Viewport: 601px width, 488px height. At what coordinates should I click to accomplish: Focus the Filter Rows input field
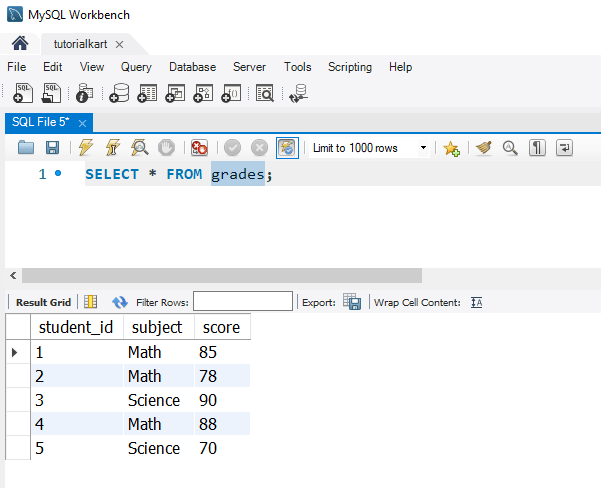[x=243, y=301]
